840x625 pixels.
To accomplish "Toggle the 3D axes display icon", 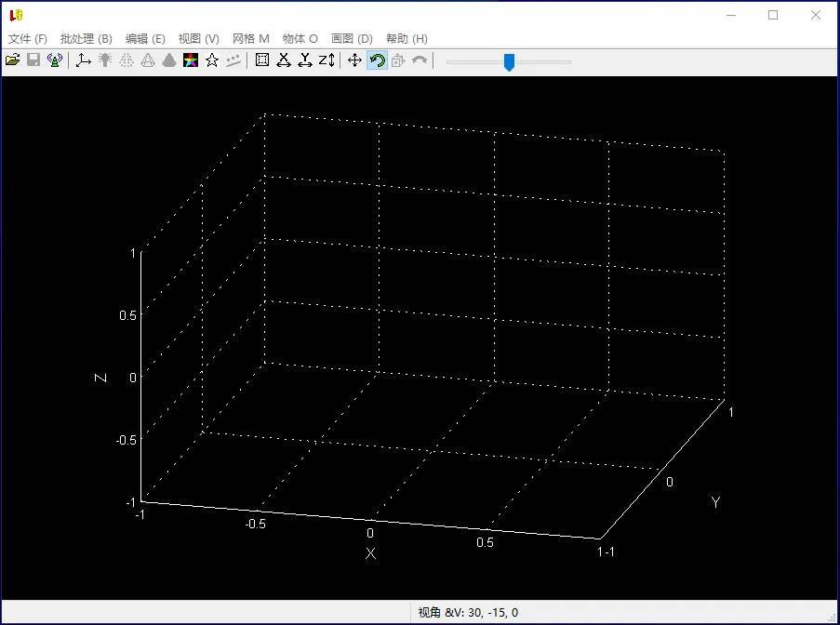I will (x=84, y=60).
